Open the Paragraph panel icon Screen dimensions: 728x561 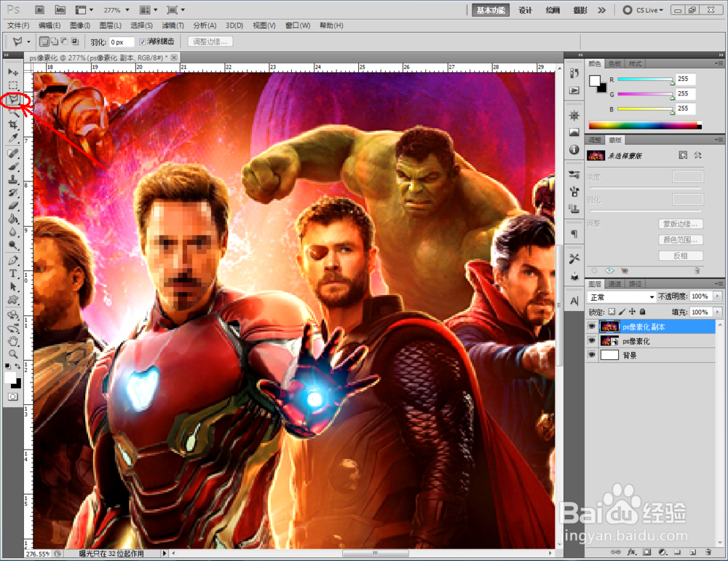point(574,234)
